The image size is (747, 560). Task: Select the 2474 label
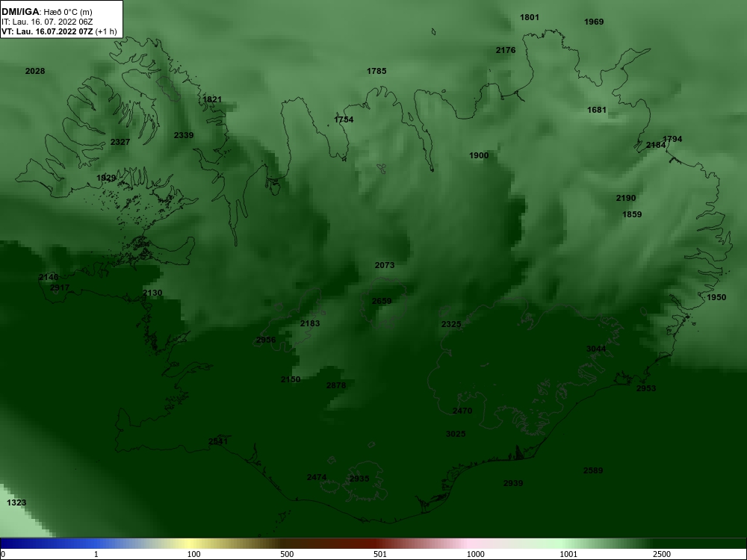[317, 477]
